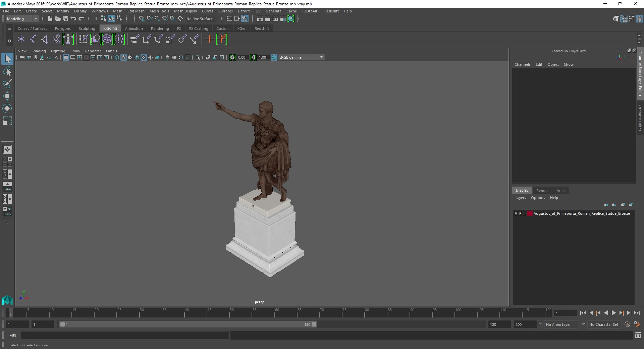Image resolution: width=644 pixels, height=349 pixels.
Task: Click the move layer up icon
Action: point(606,205)
